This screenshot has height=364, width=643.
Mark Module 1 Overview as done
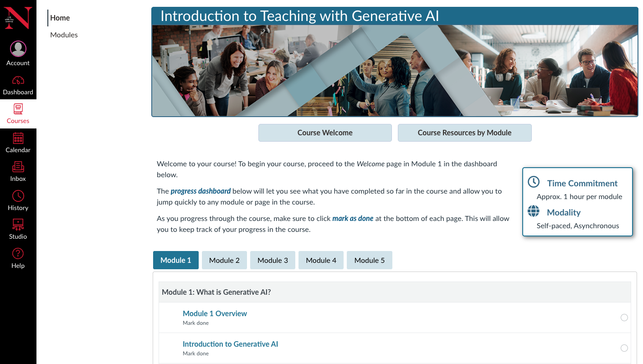click(x=624, y=318)
